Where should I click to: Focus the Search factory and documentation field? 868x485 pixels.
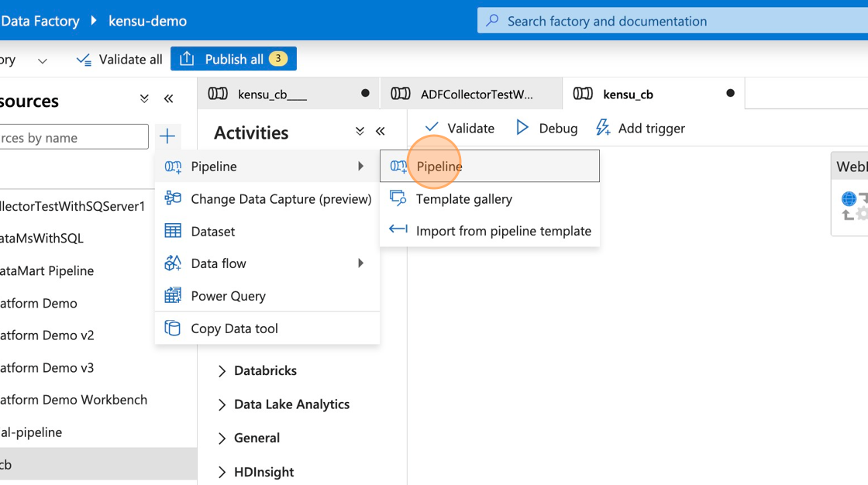673,21
